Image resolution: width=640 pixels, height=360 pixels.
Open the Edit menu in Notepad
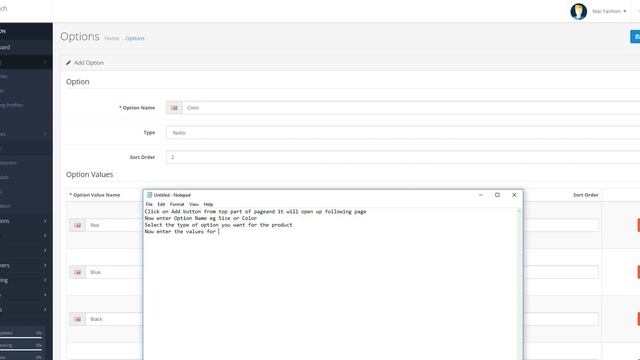[x=161, y=204]
